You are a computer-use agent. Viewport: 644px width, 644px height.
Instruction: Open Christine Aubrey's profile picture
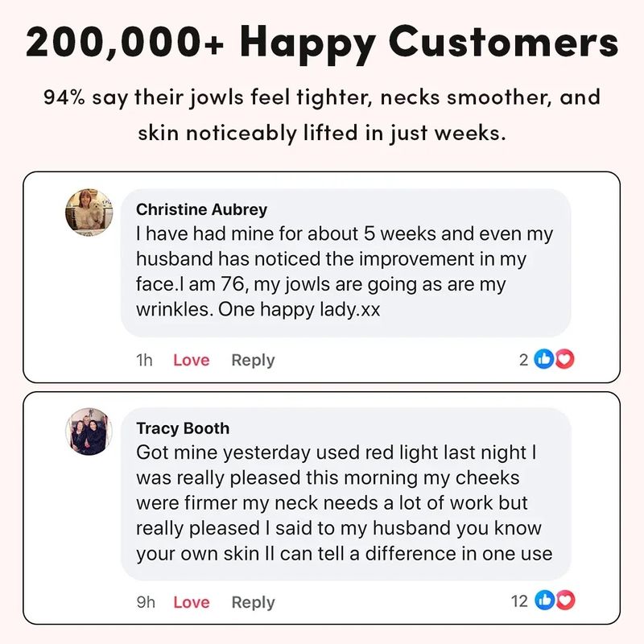click(x=89, y=213)
